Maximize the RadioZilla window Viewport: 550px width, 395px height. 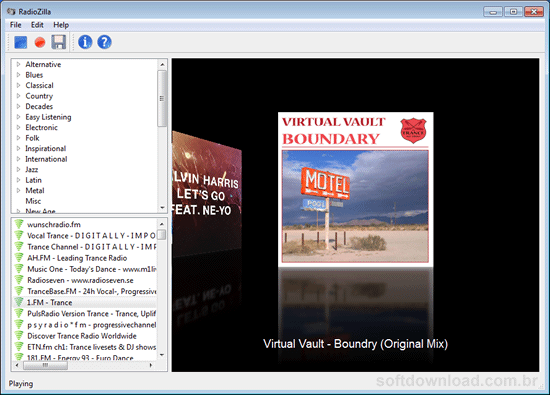point(513,12)
